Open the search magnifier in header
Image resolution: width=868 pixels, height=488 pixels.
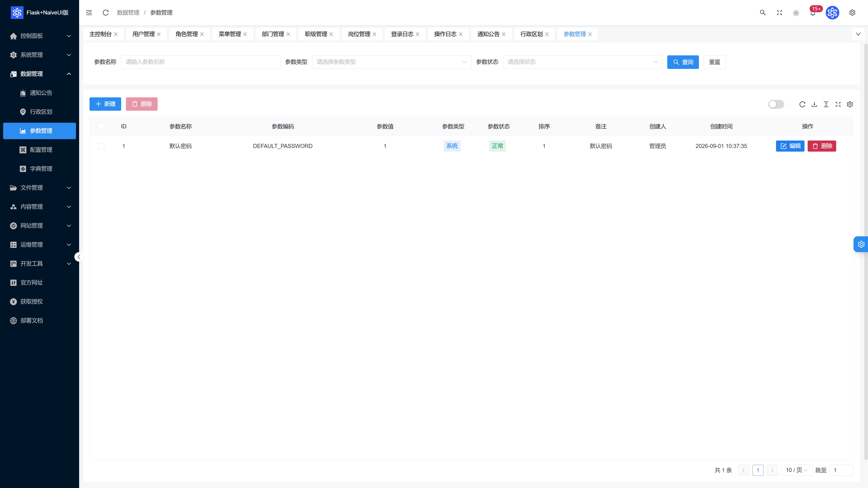[762, 12]
